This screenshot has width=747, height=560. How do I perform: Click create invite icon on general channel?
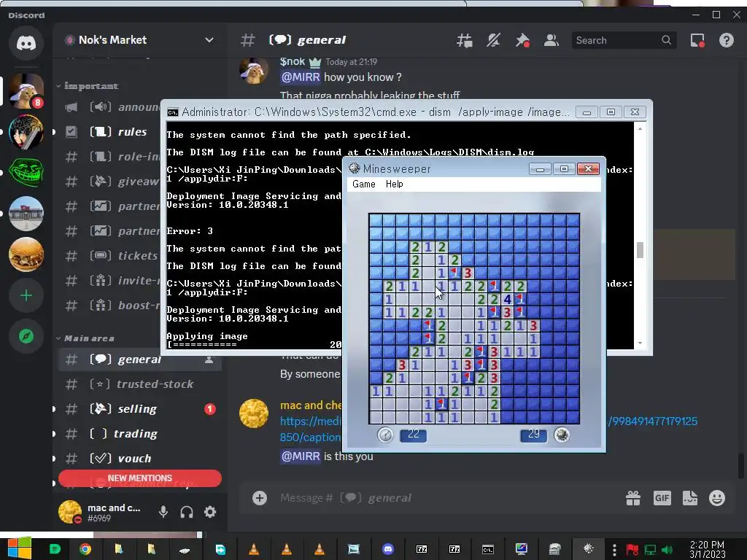pos(209,359)
